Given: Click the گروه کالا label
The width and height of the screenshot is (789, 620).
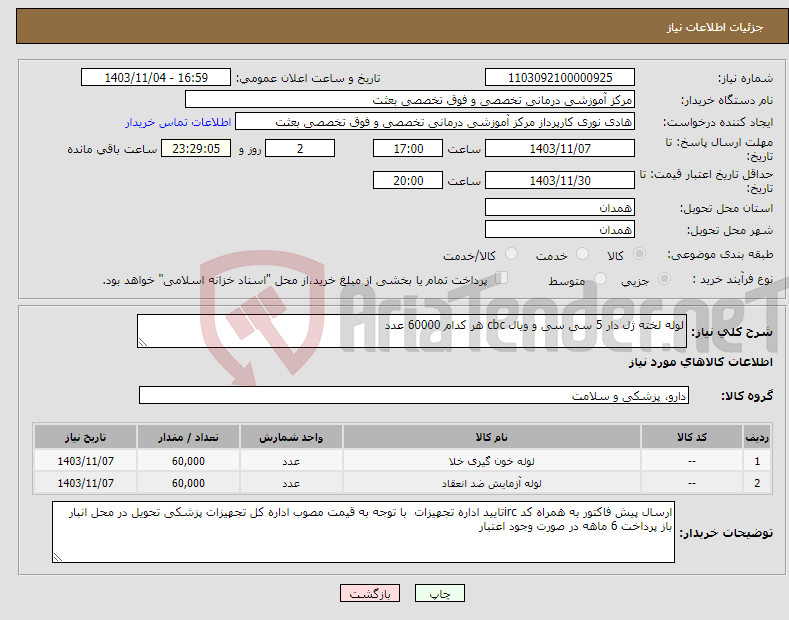Looking at the screenshot, I should coord(747,396).
